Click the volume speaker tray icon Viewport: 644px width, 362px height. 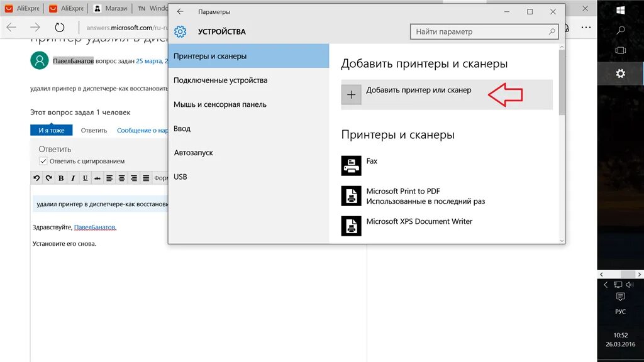coord(630,285)
